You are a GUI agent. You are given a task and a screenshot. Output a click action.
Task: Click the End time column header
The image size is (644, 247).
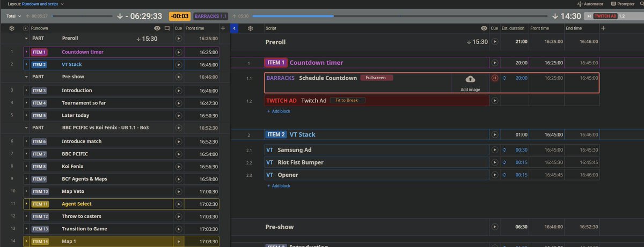click(x=573, y=28)
